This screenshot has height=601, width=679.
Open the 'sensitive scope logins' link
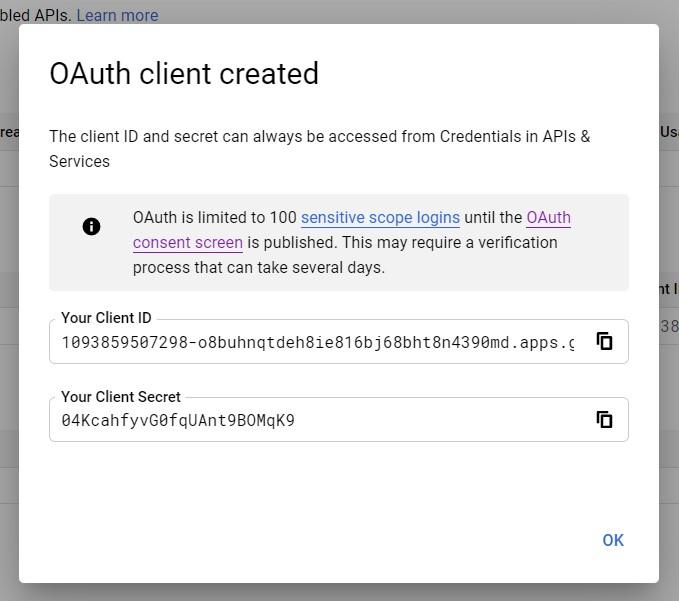point(380,217)
